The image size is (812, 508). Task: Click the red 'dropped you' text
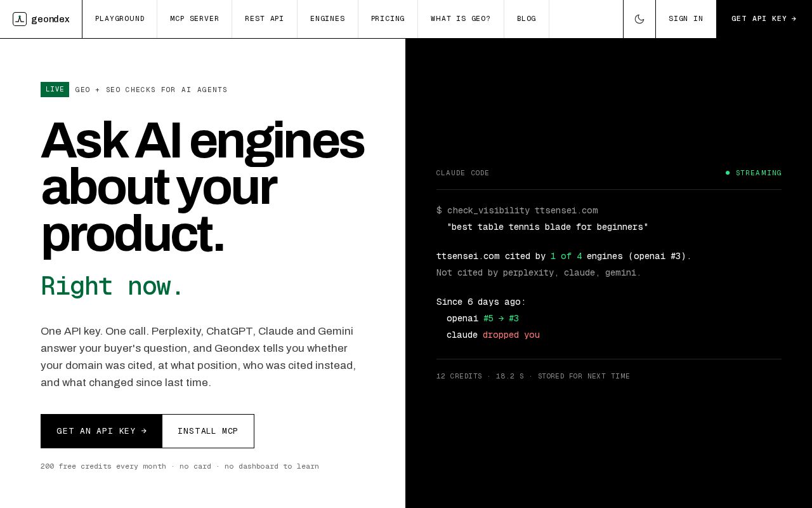tap(511, 335)
